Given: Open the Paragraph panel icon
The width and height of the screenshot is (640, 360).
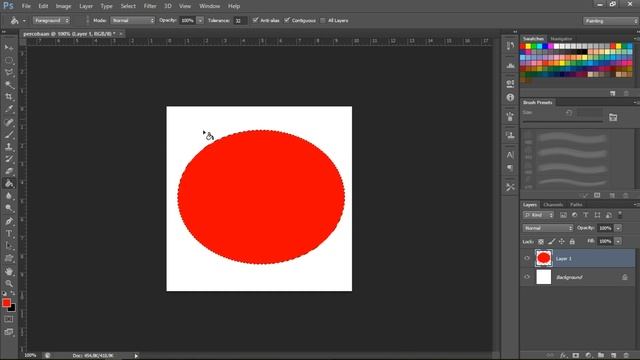Looking at the screenshot, I should pyautogui.click(x=510, y=168).
